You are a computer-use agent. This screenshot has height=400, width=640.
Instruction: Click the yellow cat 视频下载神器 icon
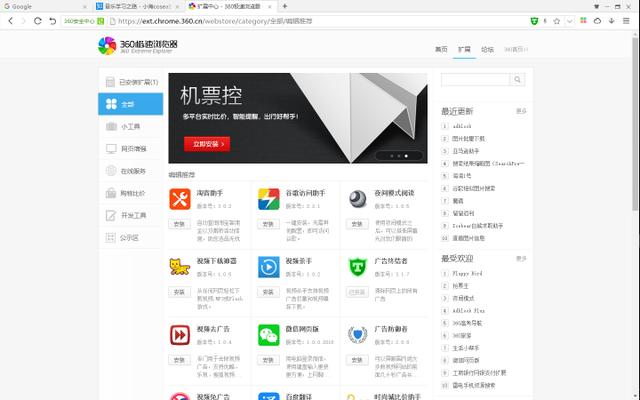pyautogui.click(x=180, y=267)
